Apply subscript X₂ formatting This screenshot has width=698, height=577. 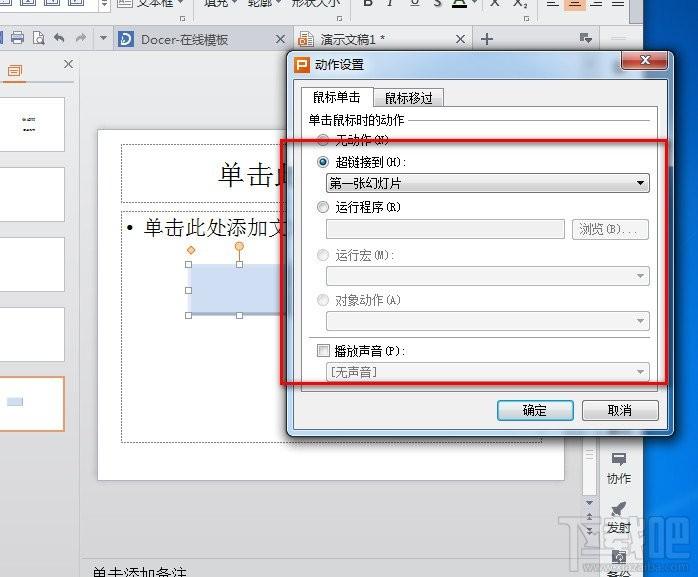point(519,4)
